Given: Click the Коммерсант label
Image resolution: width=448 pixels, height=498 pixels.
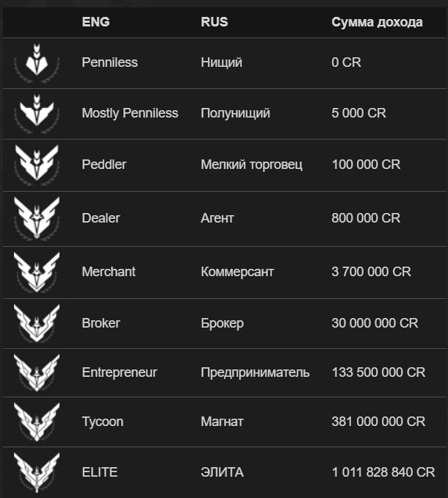Looking at the screenshot, I should point(237,272).
